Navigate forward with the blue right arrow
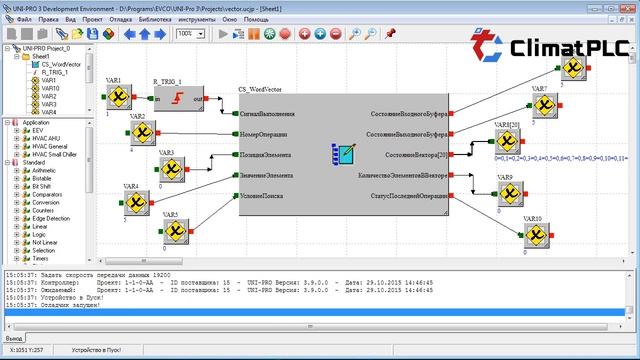Viewport: 640px width, 360px height. point(160,34)
